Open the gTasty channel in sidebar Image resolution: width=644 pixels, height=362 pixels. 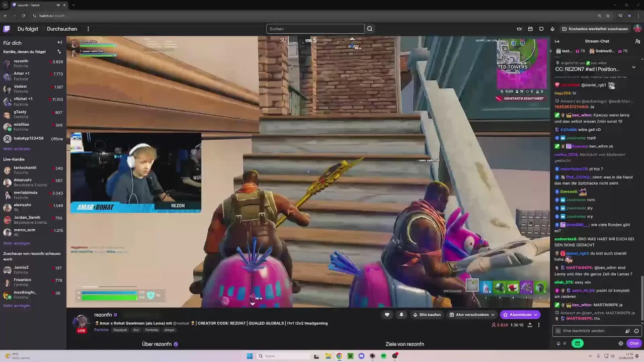tap(33, 114)
